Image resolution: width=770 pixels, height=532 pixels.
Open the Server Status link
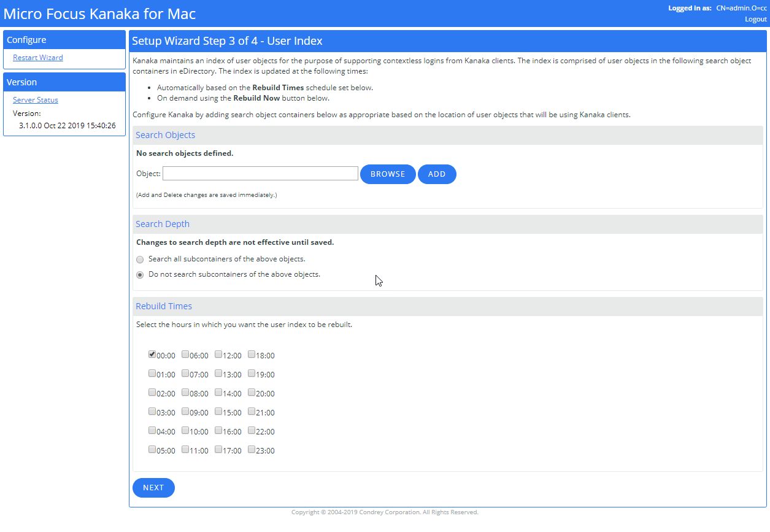36,100
